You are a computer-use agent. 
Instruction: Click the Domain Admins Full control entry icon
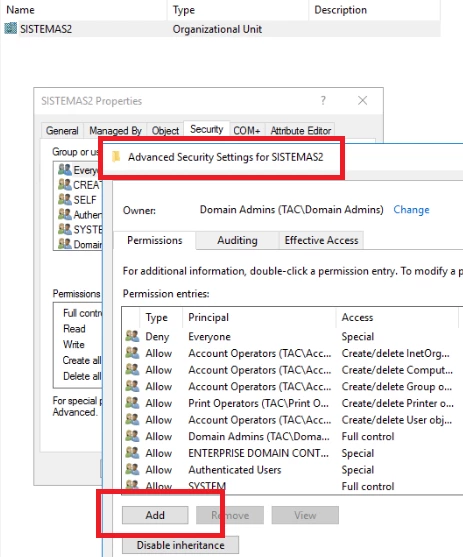(x=132, y=436)
